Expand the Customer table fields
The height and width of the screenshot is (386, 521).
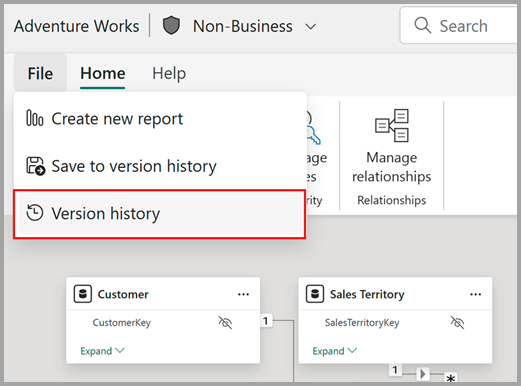tap(102, 351)
